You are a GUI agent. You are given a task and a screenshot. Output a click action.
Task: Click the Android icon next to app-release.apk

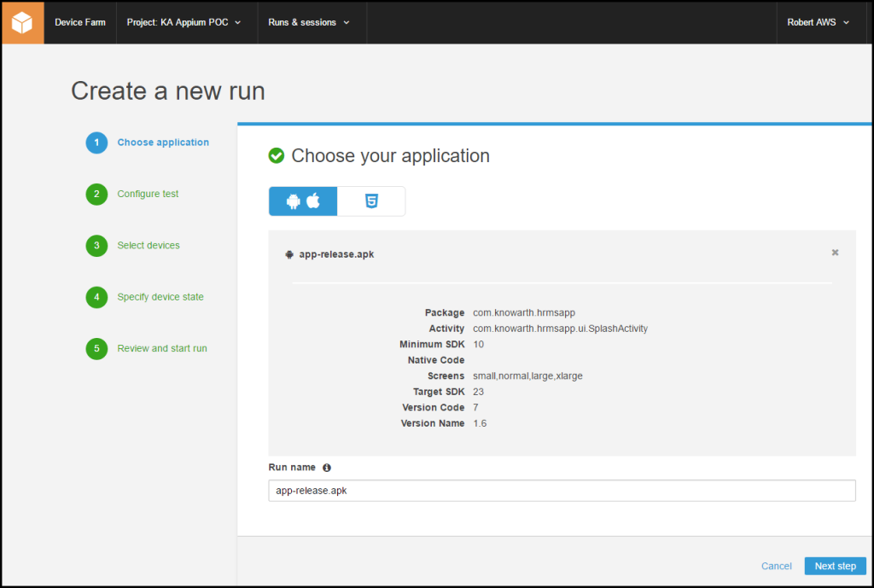pyautogui.click(x=289, y=254)
